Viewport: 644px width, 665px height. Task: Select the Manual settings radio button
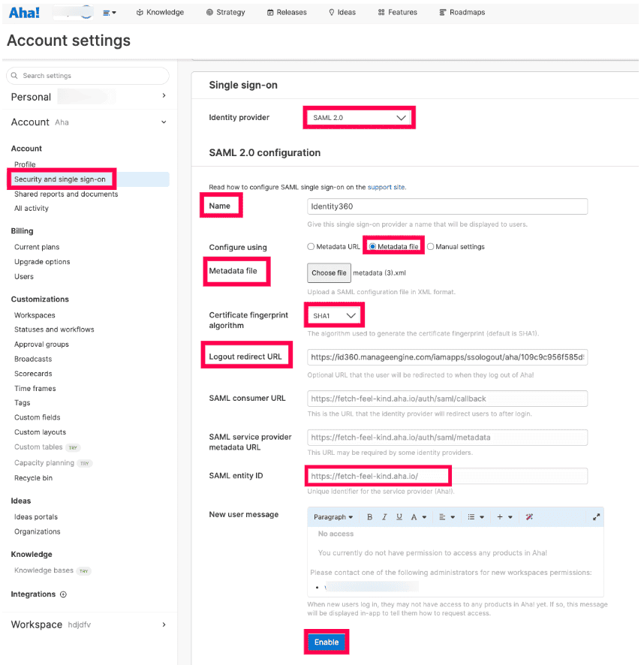[x=431, y=247]
